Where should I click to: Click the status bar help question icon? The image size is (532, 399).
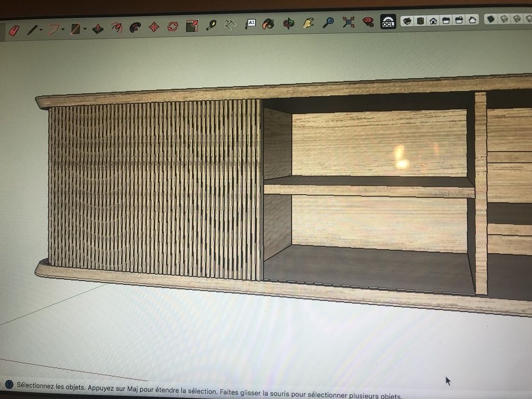coord(9,384)
